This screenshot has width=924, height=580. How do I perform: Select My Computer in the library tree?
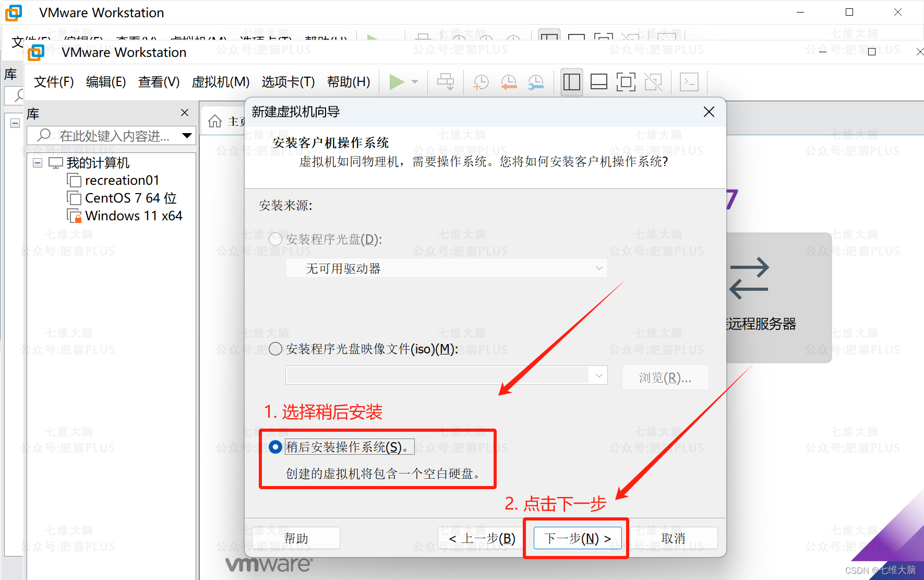(98, 163)
